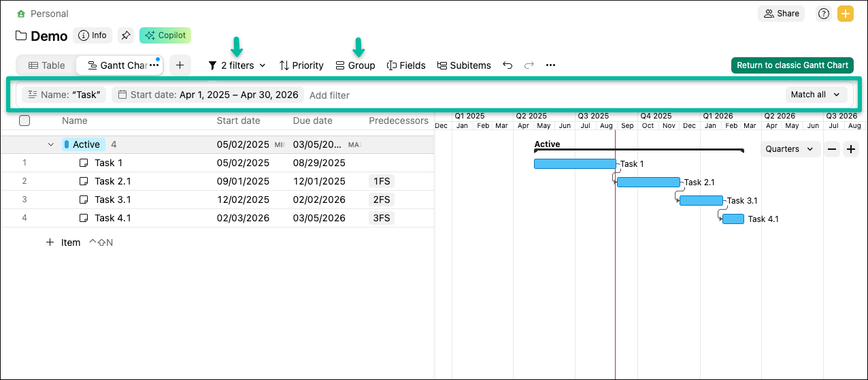Image resolution: width=868 pixels, height=380 pixels.
Task: Click the Task 1 Gantt bar
Action: (x=575, y=163)
